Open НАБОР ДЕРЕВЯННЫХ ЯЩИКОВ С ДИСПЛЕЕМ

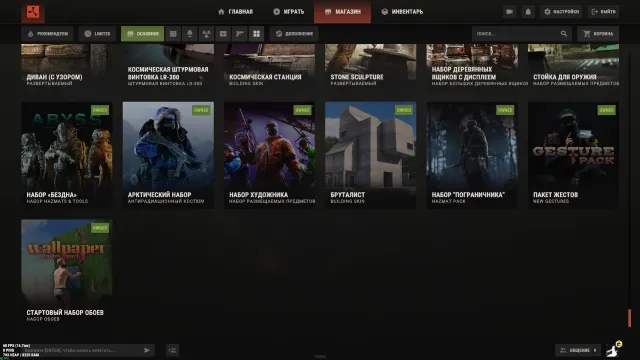(472, 67)
